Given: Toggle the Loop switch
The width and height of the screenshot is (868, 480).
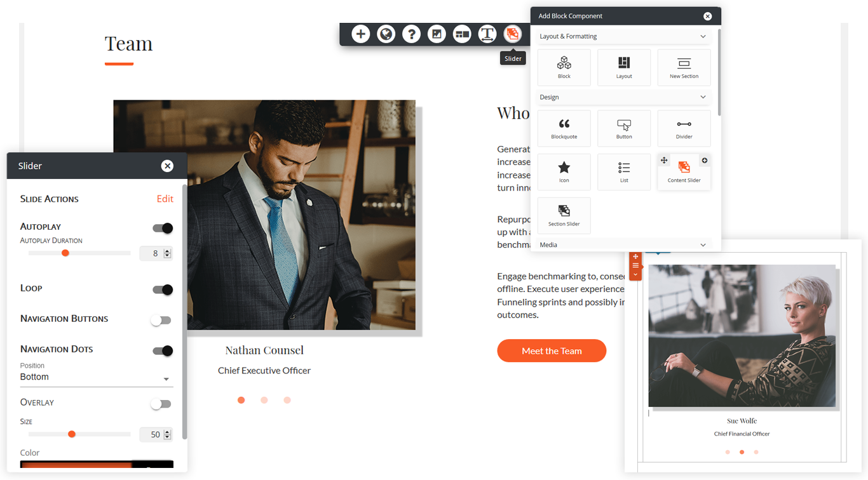Looking at the screenshot, I should (163, 290).
